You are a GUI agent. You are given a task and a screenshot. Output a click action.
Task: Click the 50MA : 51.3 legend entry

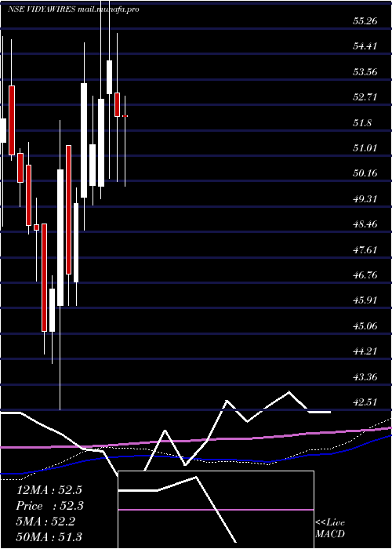coord(49,537)
